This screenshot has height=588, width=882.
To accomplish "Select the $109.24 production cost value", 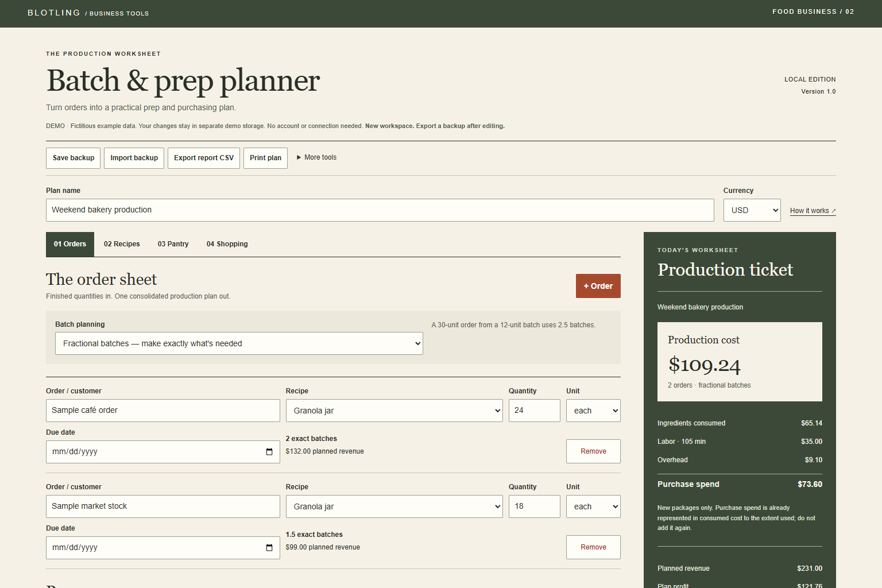I will pyautogui.click(x=704, y=365).
